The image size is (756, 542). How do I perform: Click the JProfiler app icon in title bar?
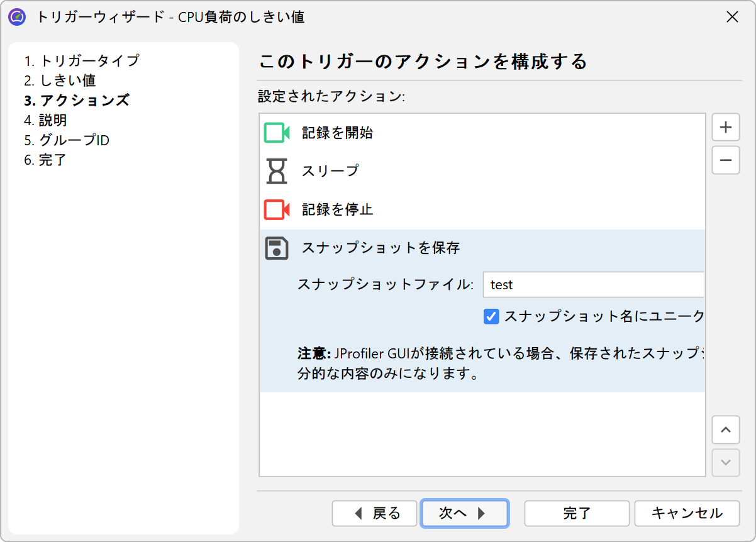(x=17, y=17)
